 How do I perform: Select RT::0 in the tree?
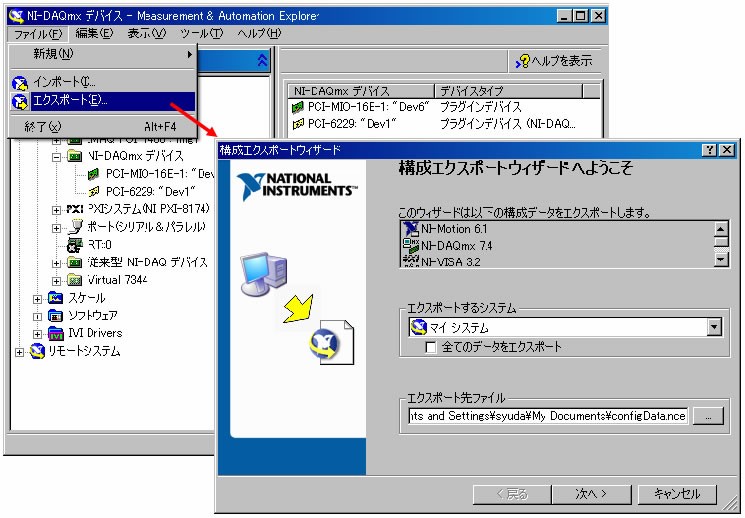100,245
